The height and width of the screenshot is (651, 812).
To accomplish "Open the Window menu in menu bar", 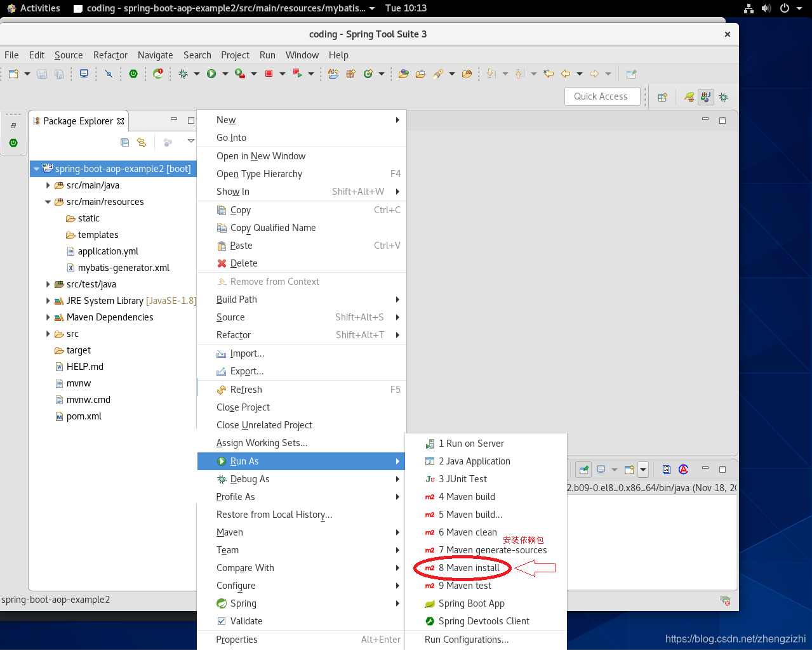I will coord(302,55).
